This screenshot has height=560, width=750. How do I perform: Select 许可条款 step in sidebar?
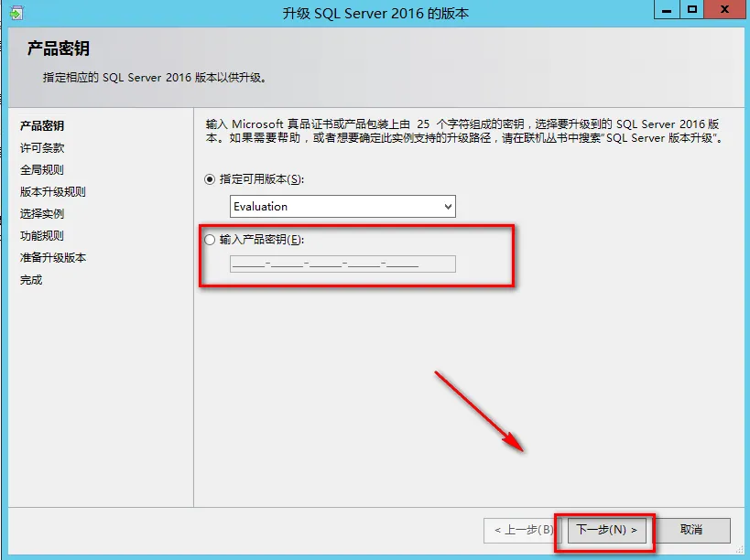click(x=42, y=147)
